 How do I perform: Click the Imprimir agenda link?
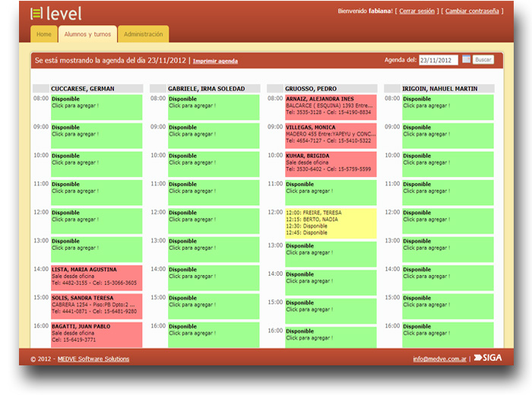[215, 61]
